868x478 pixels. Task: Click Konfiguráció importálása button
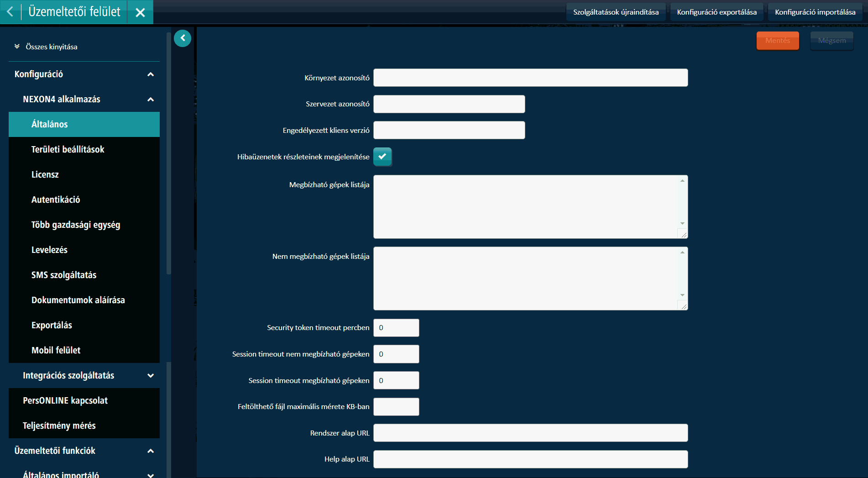tap(815, 12)
